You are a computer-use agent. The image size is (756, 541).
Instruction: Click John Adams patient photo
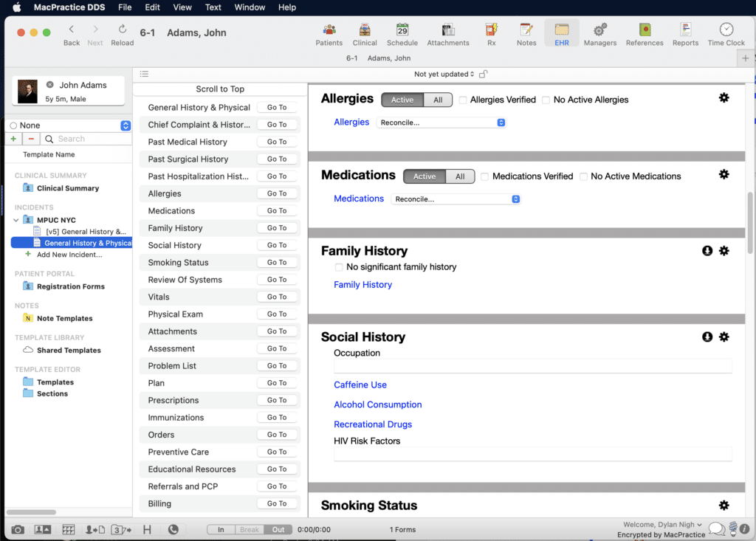click(27, 92)
